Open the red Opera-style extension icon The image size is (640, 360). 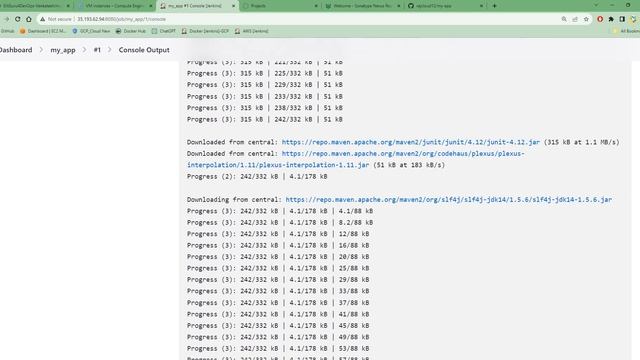tap(600, 19)
